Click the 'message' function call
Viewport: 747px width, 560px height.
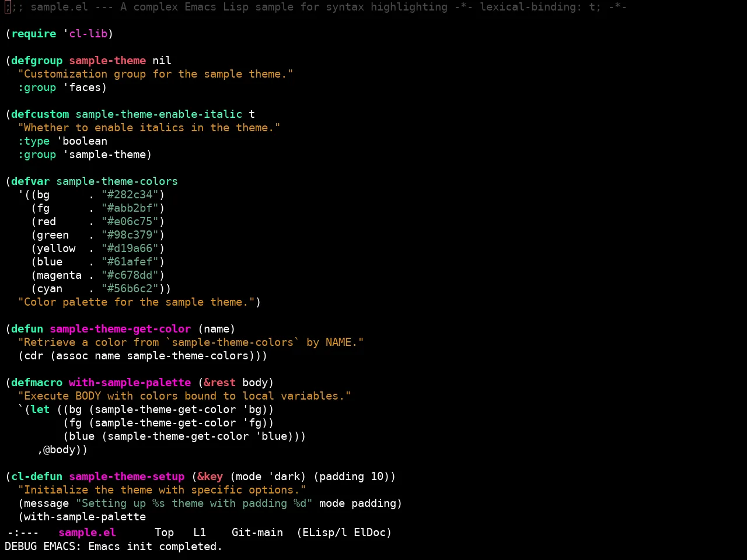(x=47, y=503)
